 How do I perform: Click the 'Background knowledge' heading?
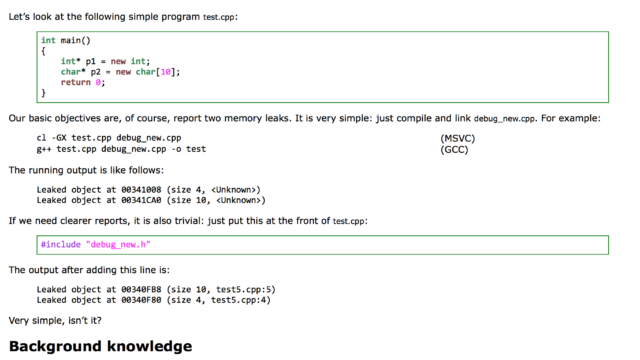pos(100,346)
